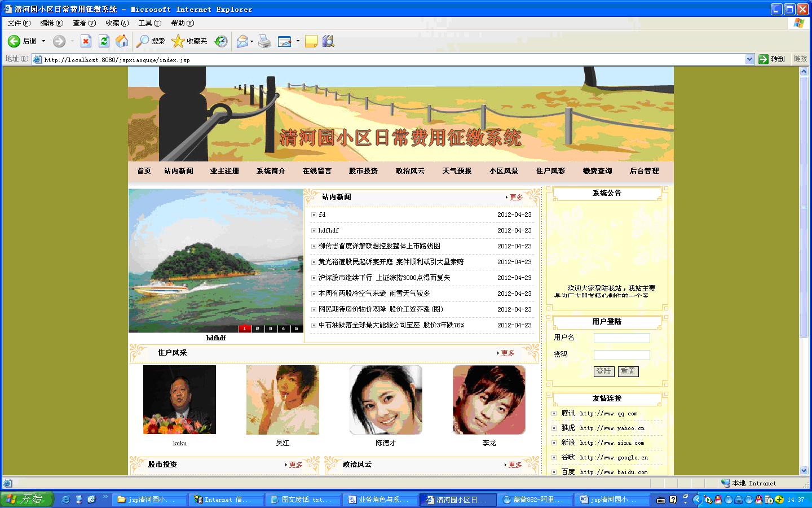Image resolution: width=812 pixels, height=508 pixels.
Task: Open the History clock icon
Action: click(x=221, y=41)
